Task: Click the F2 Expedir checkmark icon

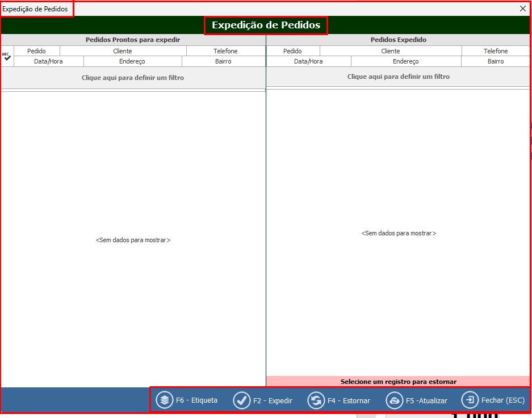Action: (x=242, y=400)
